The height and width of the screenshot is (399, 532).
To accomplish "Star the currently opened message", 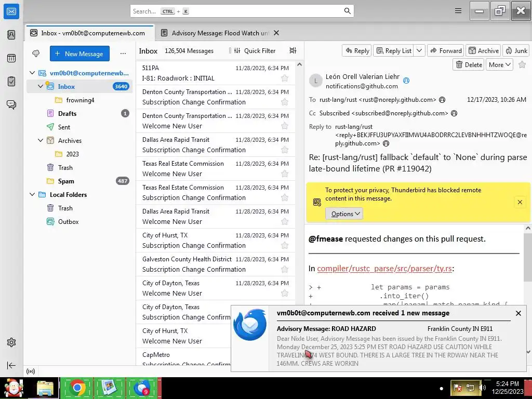I will tap(523, 64).
